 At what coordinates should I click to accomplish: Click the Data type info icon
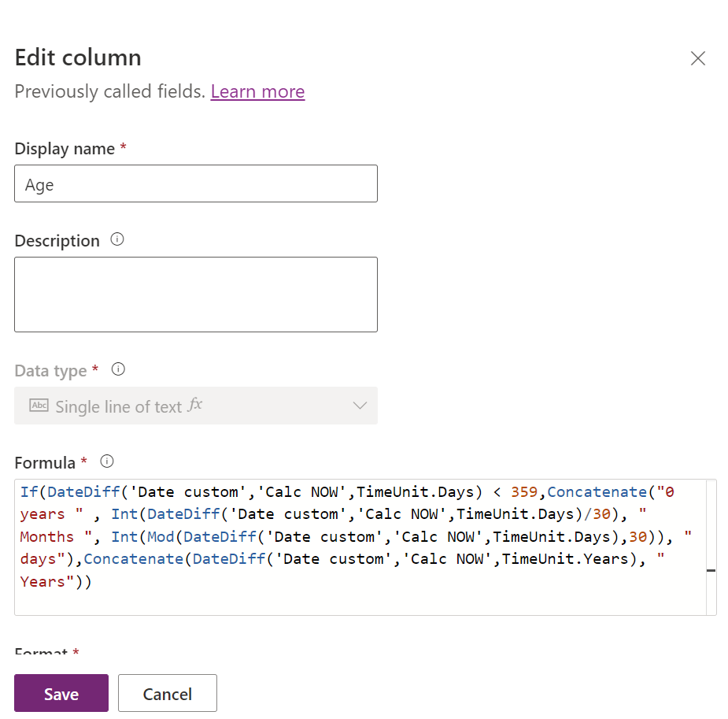point(119,369)
